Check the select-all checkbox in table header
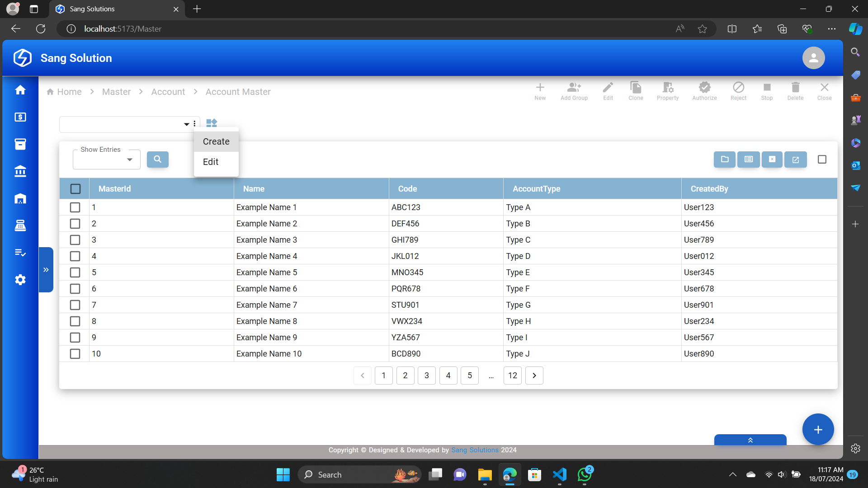Viewport: 868px width, 488px height. (75, 189)
